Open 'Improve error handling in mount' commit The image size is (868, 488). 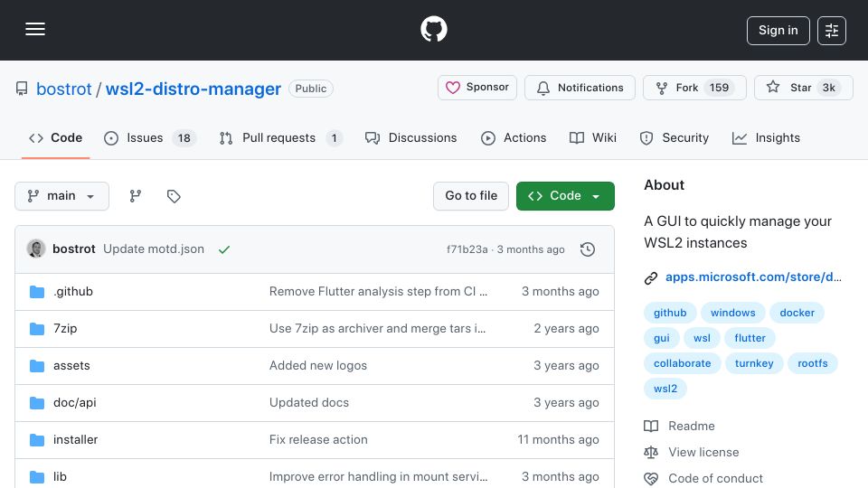click(x=378, y=477)
